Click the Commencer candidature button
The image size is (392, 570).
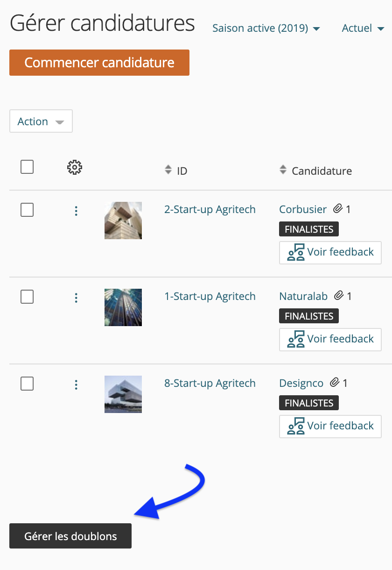click(x=99, y=63)
